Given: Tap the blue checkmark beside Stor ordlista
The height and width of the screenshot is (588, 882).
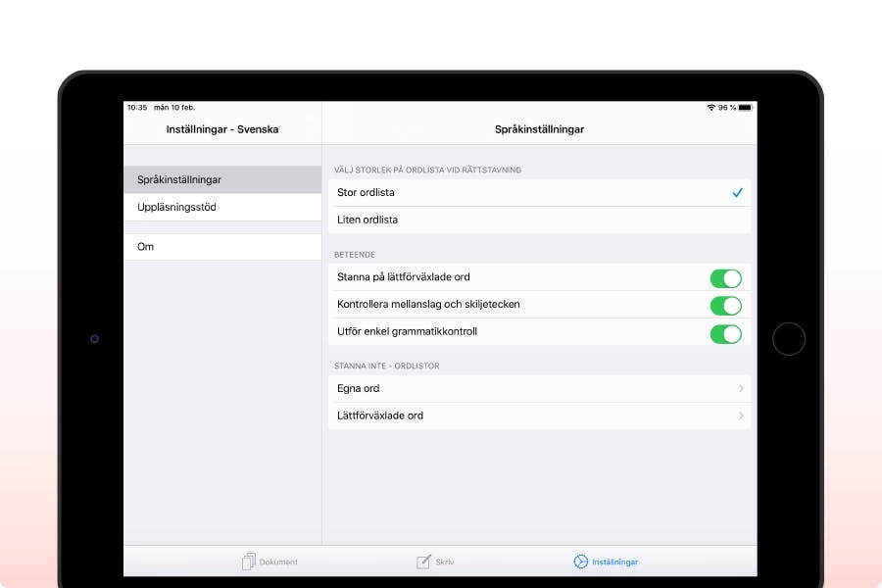Looking at the screenshot, I should 737,192.
